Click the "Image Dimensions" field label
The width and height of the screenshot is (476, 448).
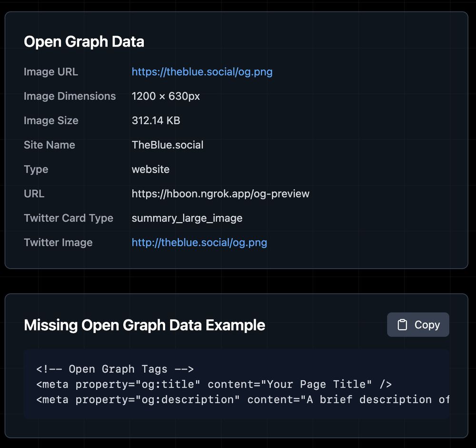point(69,96)
